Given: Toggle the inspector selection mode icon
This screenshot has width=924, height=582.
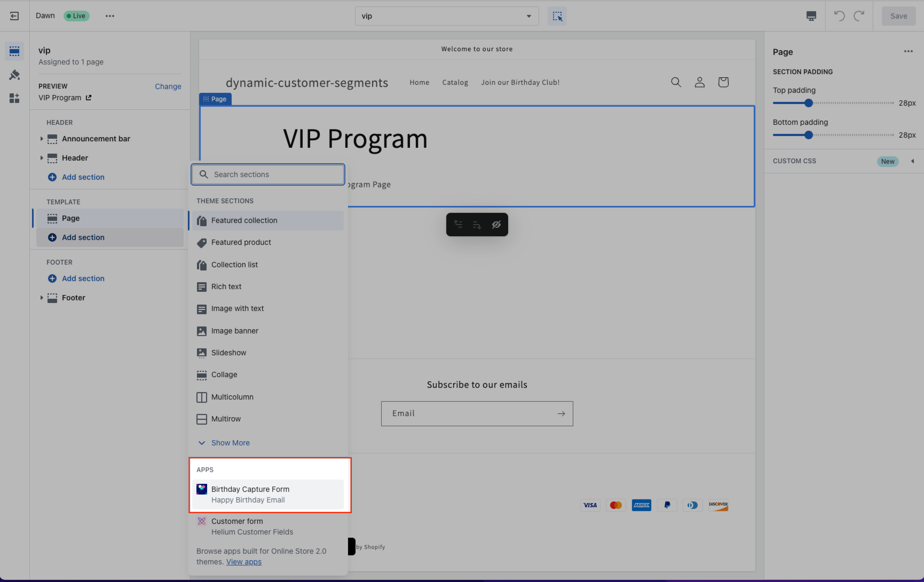Looking at the screenshot, I should pos(557,16).
